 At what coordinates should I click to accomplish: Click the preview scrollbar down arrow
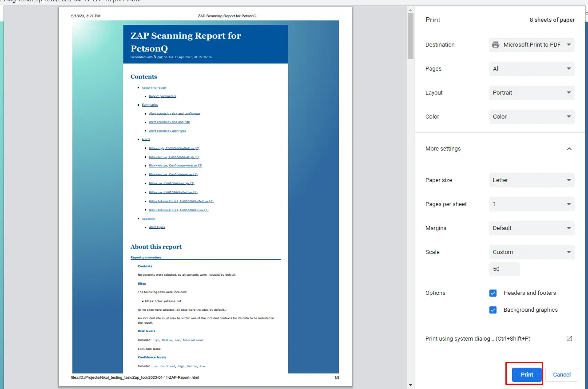410,385
